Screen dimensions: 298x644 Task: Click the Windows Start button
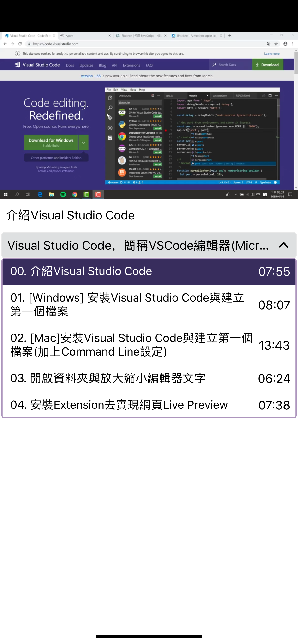coord(6,195)
